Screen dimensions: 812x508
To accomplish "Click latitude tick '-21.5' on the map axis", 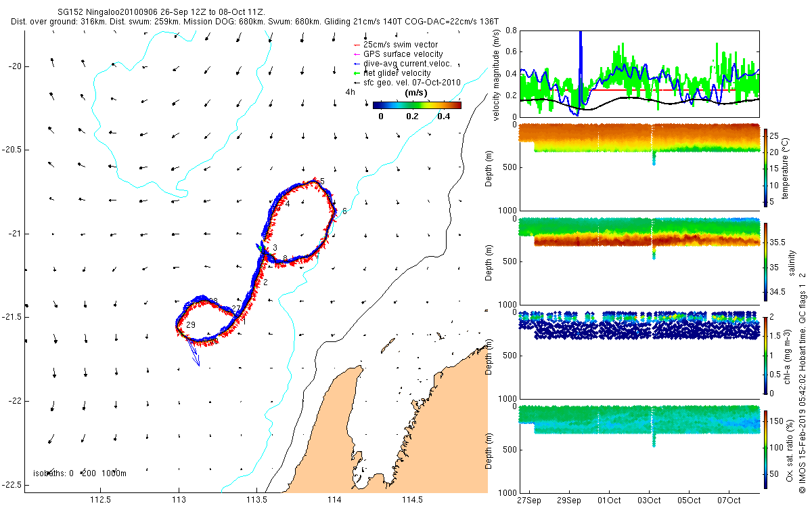I will (x=11, y=318).
